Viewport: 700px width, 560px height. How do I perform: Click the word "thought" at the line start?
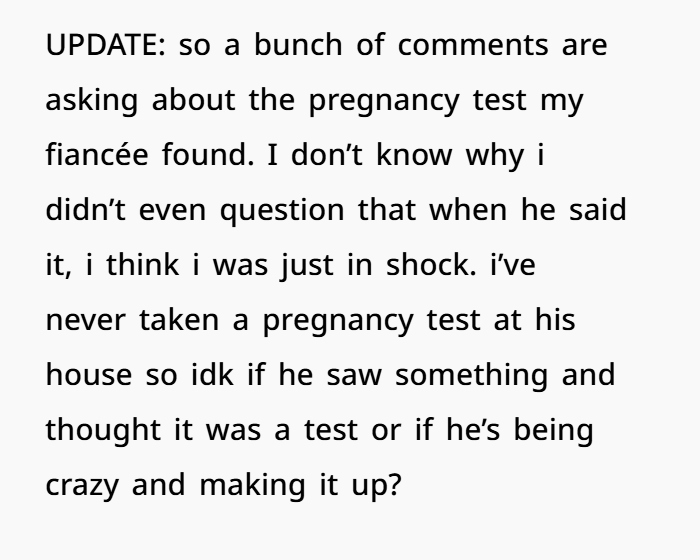103,432
